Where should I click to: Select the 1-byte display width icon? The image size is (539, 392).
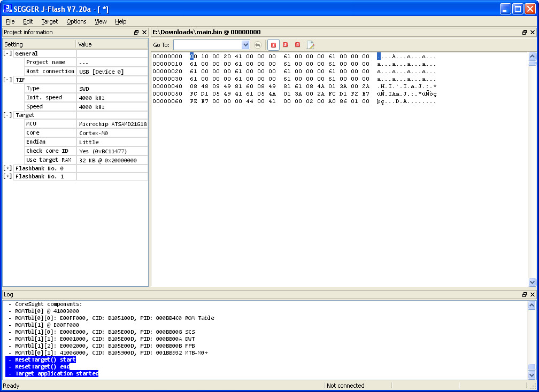(x=273, y=45)
